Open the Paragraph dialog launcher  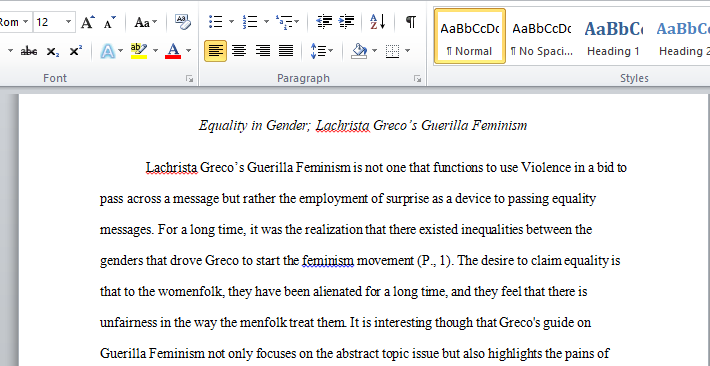417,79
